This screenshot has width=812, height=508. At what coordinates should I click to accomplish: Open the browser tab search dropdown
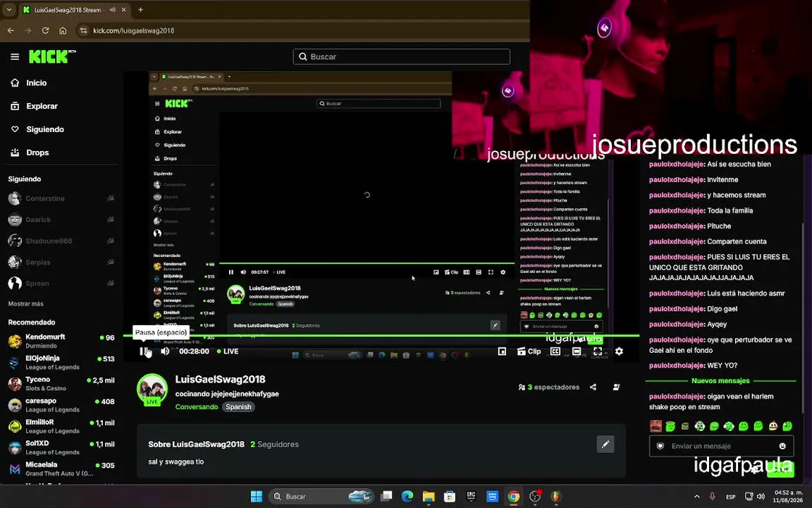pos(8,10)
